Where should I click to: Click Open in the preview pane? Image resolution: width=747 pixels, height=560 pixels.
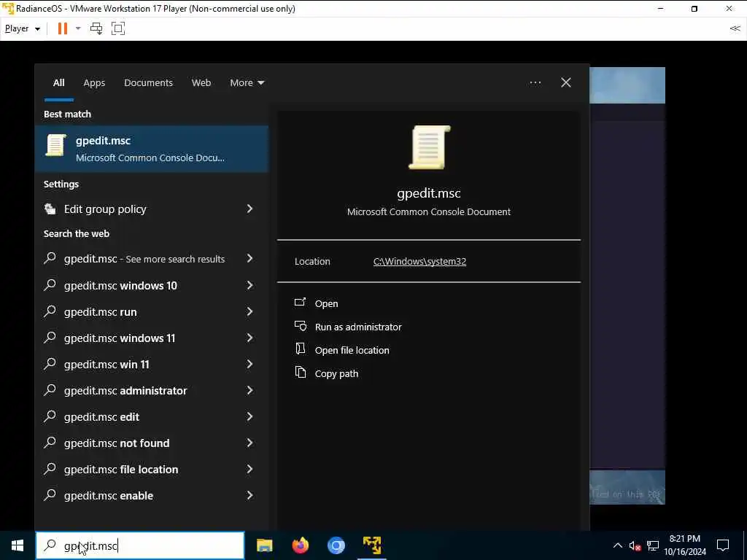(326, 304)
